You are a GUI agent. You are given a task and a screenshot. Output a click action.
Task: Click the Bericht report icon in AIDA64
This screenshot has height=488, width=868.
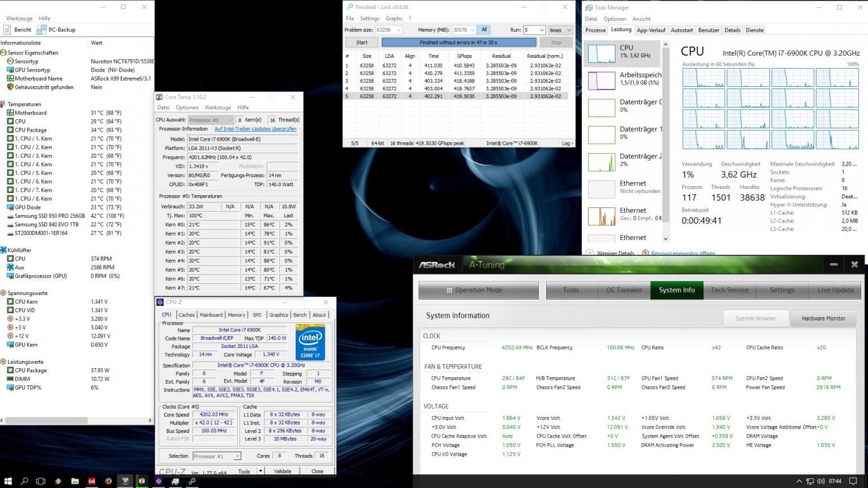pyautogui.click(x=6, y=30)
